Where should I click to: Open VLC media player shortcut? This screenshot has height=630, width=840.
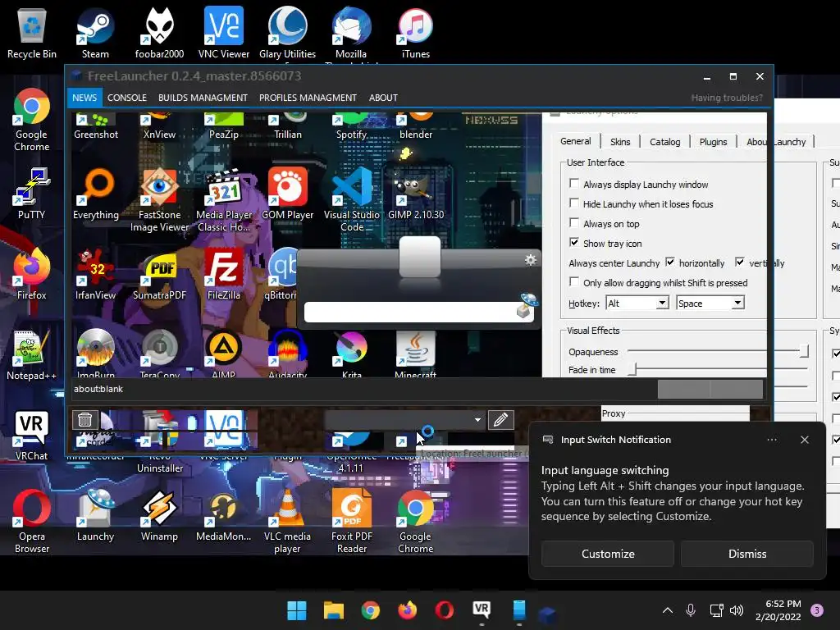coord(287,521)
